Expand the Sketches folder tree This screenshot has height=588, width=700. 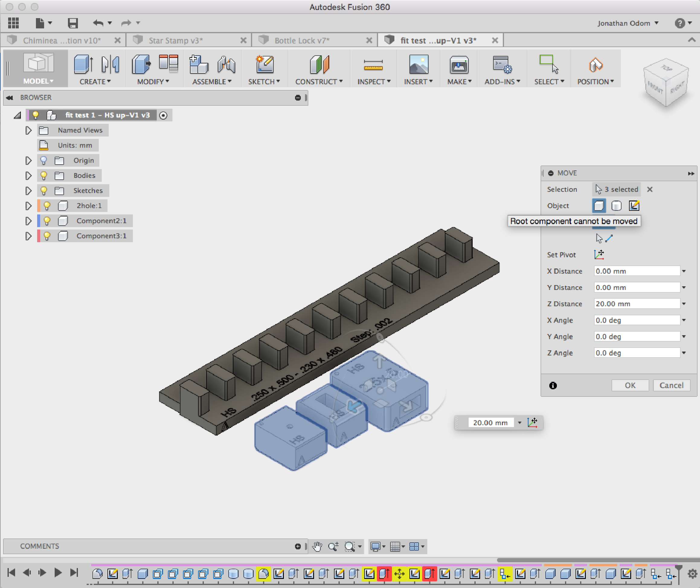click(28, 191)
